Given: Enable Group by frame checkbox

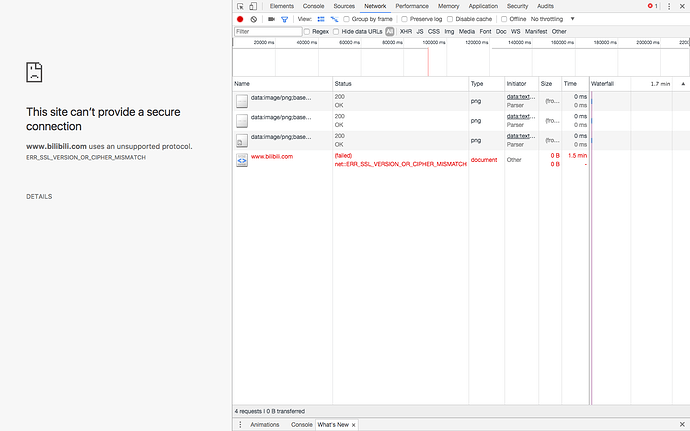Looking at the screenshot, I should point(346,19).
